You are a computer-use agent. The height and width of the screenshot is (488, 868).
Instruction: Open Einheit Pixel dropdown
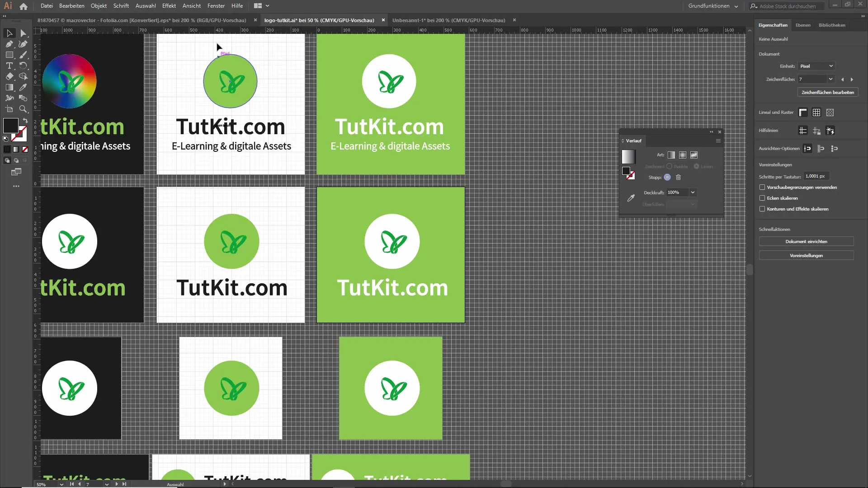coord(816,66)
